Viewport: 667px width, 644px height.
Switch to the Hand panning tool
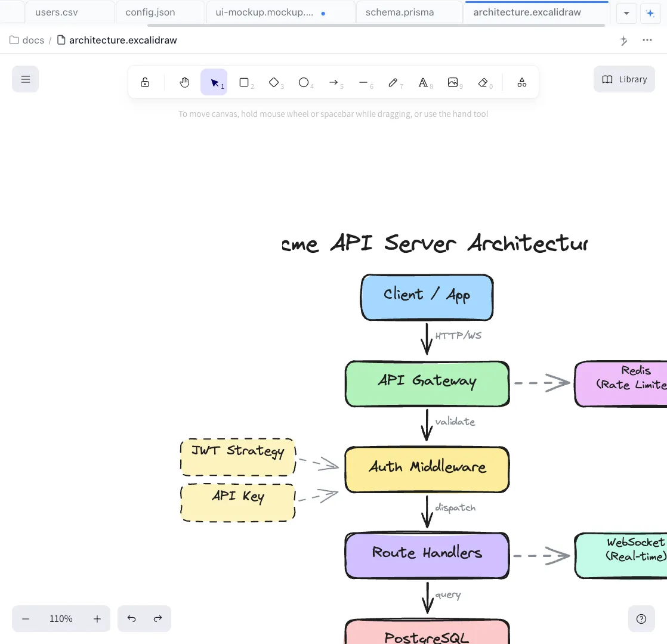coord(184,82)
